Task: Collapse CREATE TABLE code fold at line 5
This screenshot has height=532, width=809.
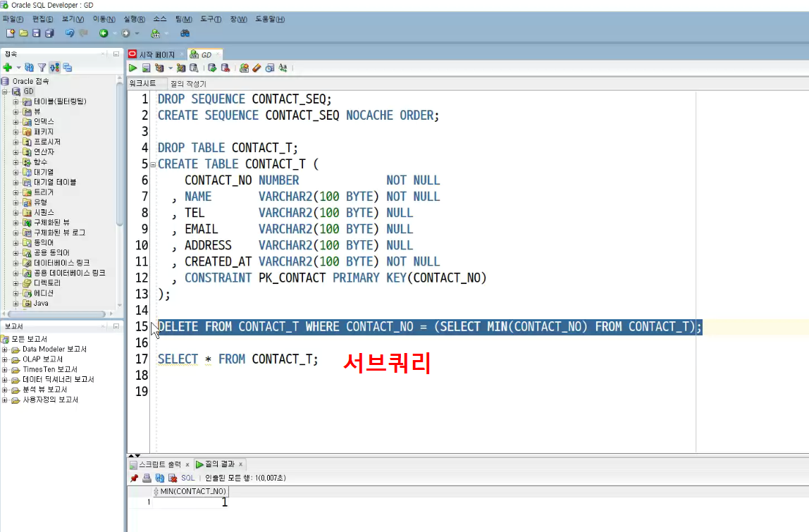Action: click(153, 165)
